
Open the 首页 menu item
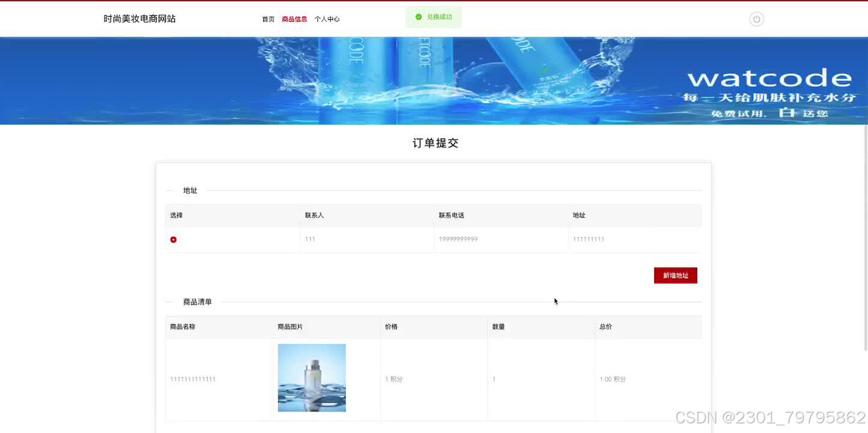point(268,19)
